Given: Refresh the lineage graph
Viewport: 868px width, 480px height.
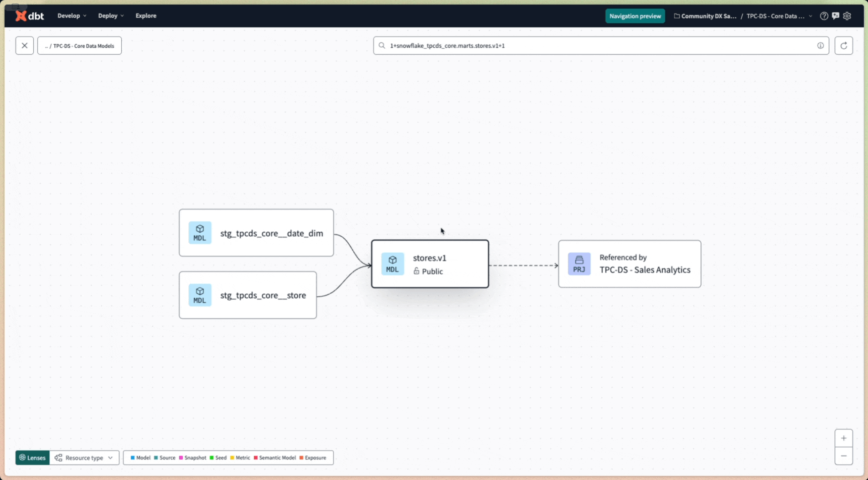Looking at the screenshot, I should 844,46.
